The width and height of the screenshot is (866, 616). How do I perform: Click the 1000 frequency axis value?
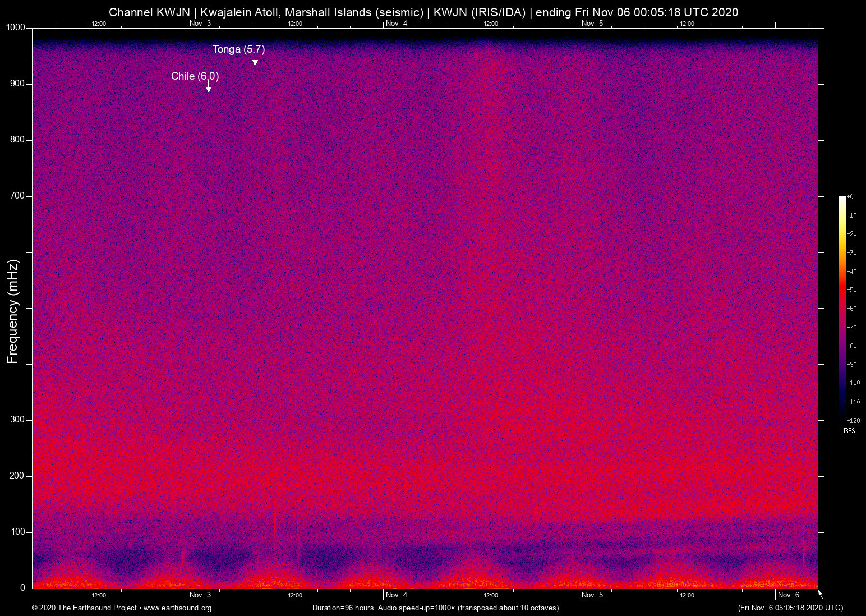point(16,28)
